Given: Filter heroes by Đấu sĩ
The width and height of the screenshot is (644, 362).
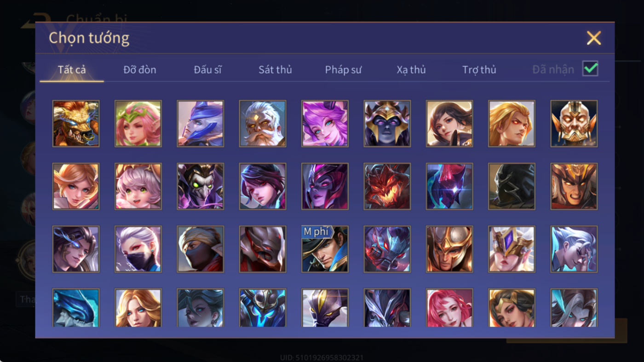Looking at the screenshot, I should click(207, 70).
